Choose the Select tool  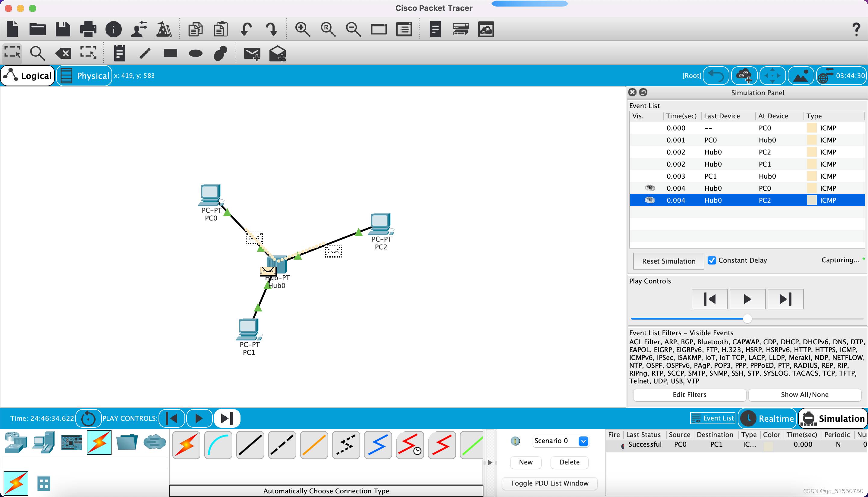coord(12,53)
